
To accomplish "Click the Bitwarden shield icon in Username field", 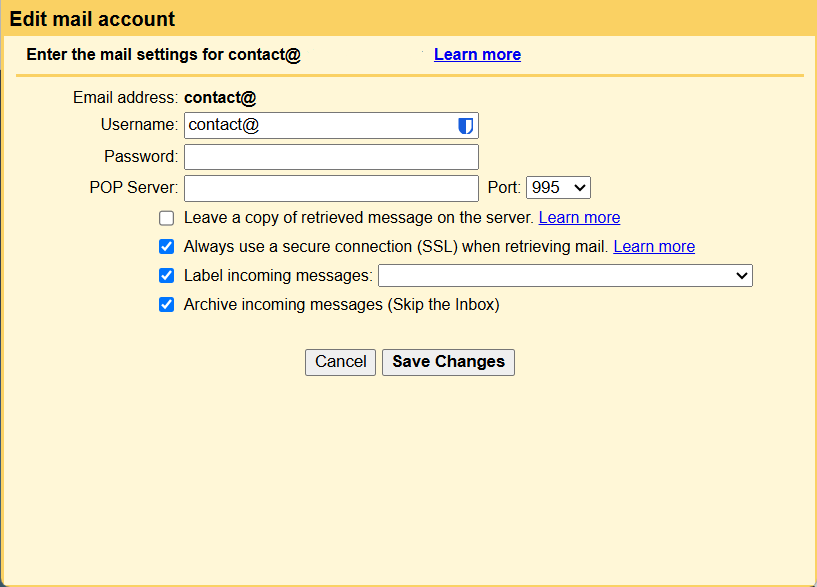I will click(x=465, y=126).
